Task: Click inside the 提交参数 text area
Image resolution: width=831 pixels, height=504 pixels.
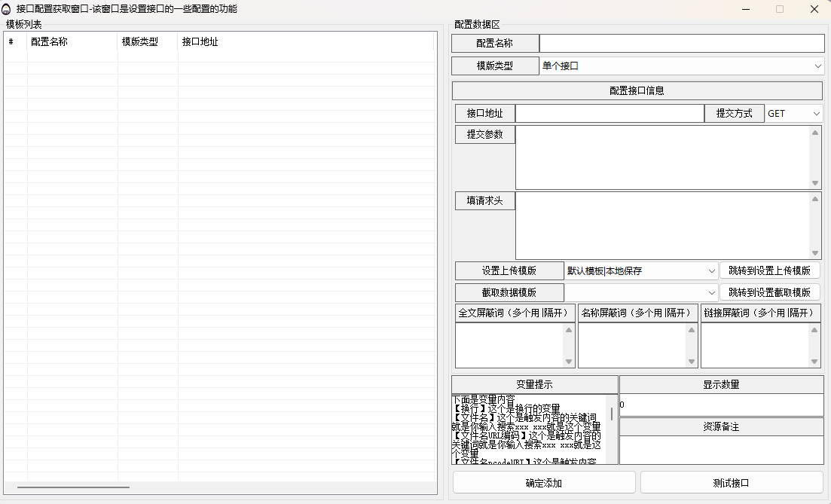Action: (663, 157)
